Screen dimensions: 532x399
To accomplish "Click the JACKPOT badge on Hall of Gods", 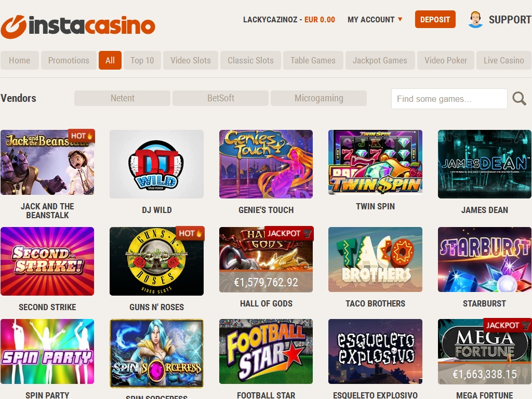I will (289, 233).
